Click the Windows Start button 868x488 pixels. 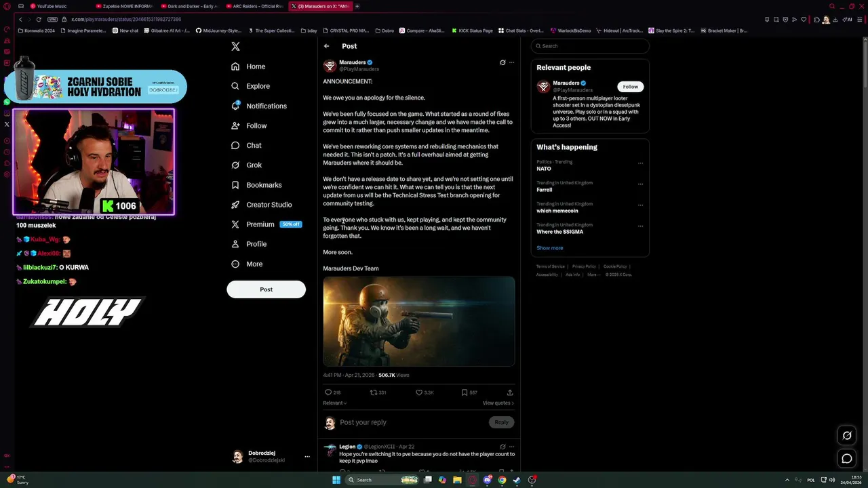pyautogui.click(x=336, y=480)
